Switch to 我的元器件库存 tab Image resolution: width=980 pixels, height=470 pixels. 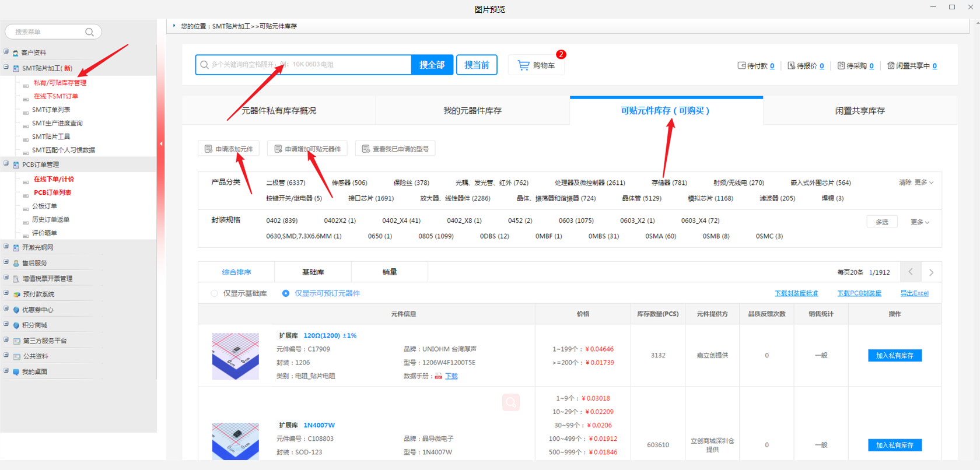click(x=472, y=111)
